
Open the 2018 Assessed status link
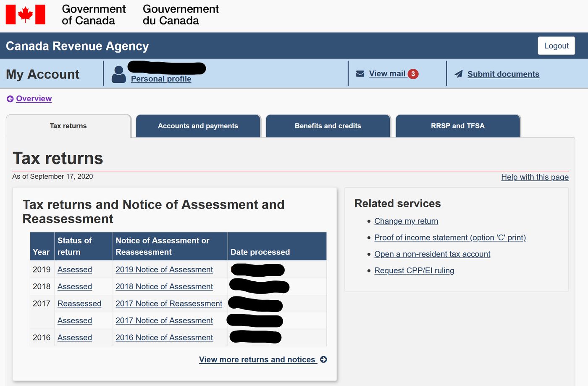[x=75, y=286]
